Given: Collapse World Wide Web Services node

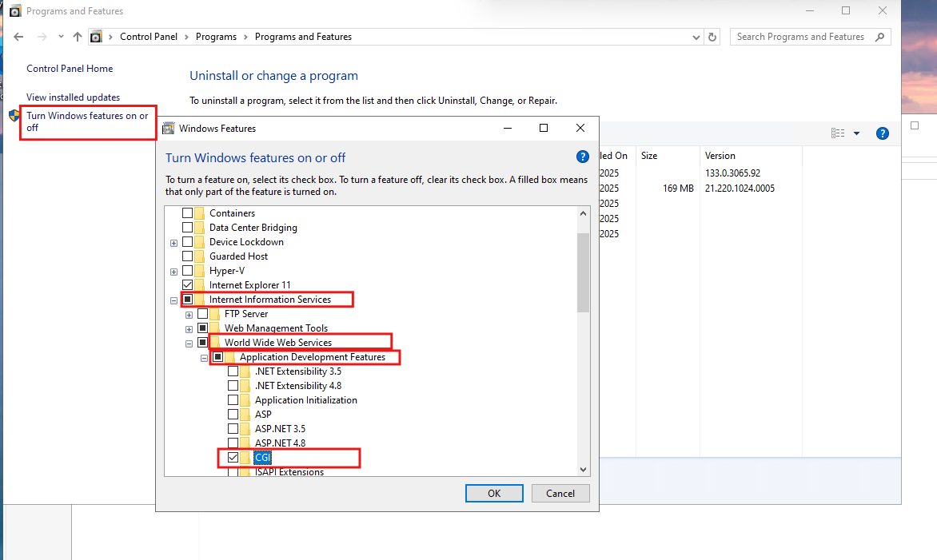Looking at the screenshot, I should (x=189, y=344).
